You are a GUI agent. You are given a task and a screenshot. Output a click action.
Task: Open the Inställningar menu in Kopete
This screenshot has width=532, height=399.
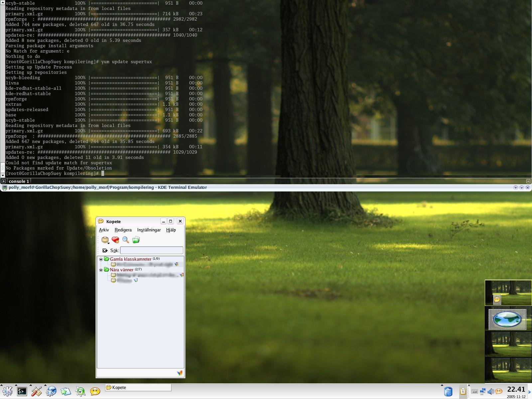[x=149, y=230]
